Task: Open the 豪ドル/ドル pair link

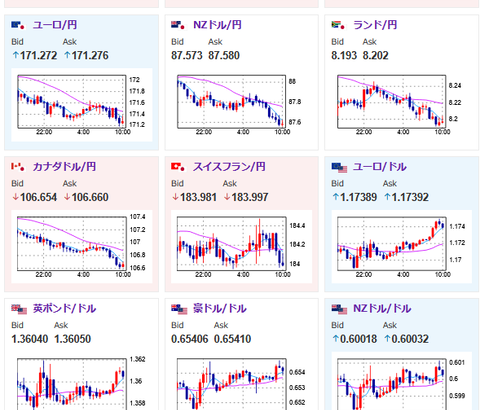Action: coord(220,308)
